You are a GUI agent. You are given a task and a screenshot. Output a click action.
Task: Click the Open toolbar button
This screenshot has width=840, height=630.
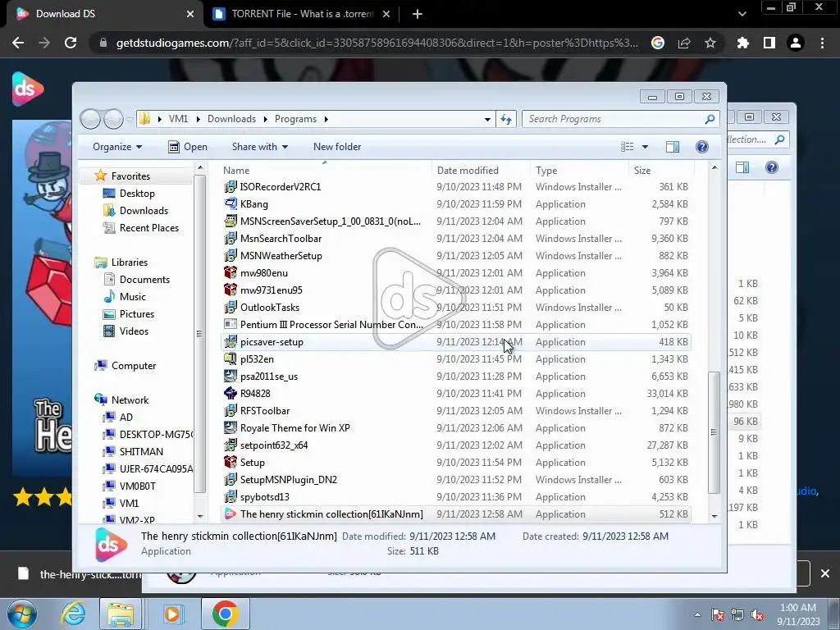click(x=188, y=147)
